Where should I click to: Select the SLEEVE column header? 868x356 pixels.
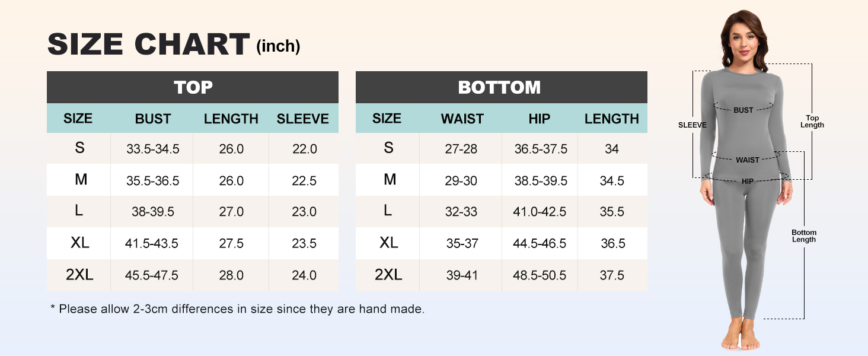[302, 119]
